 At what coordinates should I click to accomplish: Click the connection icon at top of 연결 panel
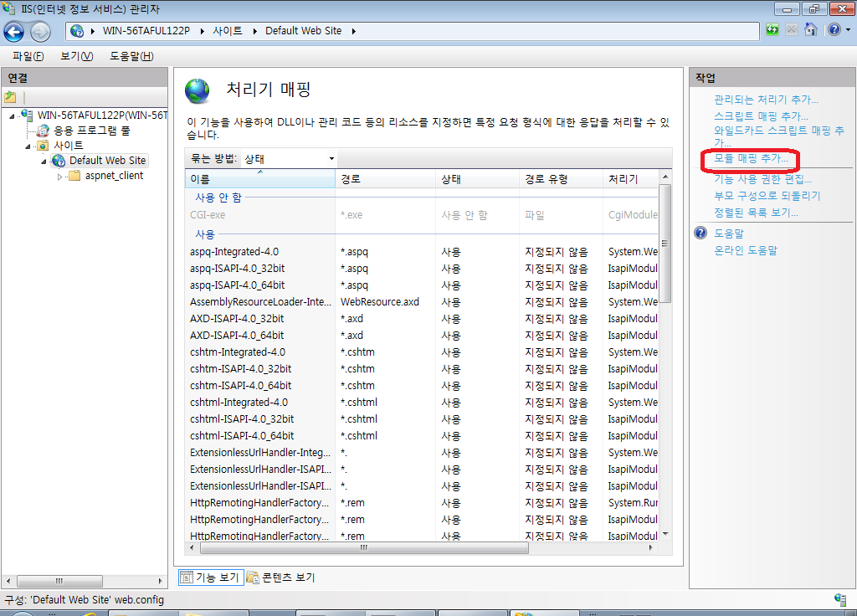tap(11, 95)
